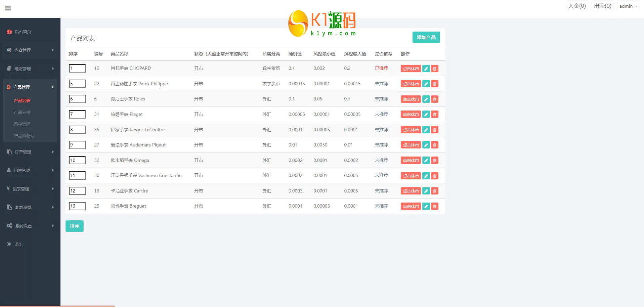Delete the Vacheron Constantin product row
Screen dimensions: 644x307
435,176
